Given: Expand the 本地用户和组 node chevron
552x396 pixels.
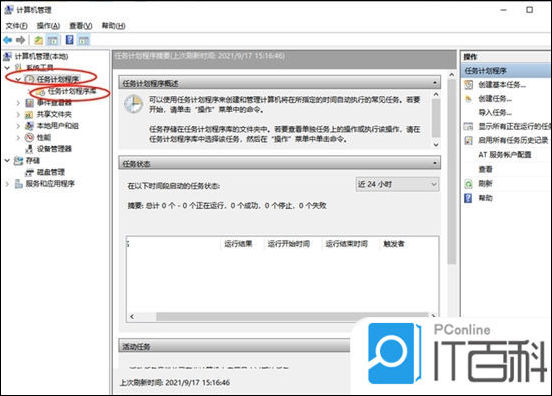Looking at the screenshot, I should pos(18,126).
